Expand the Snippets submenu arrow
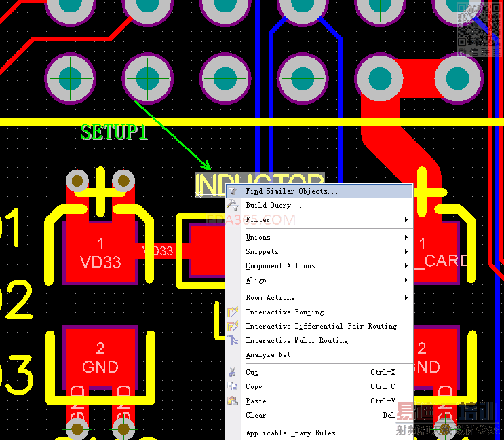The height and width of the screenshot is (440, 504). click(406, 251)
